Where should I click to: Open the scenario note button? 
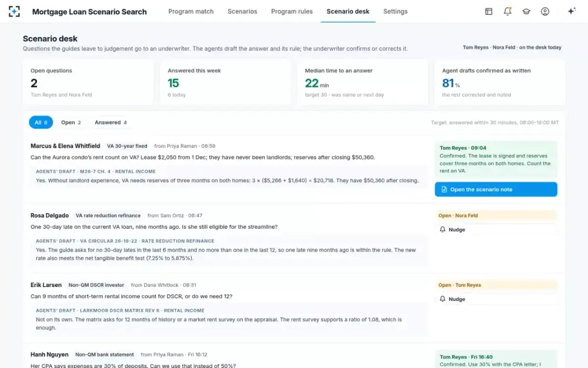496,189
